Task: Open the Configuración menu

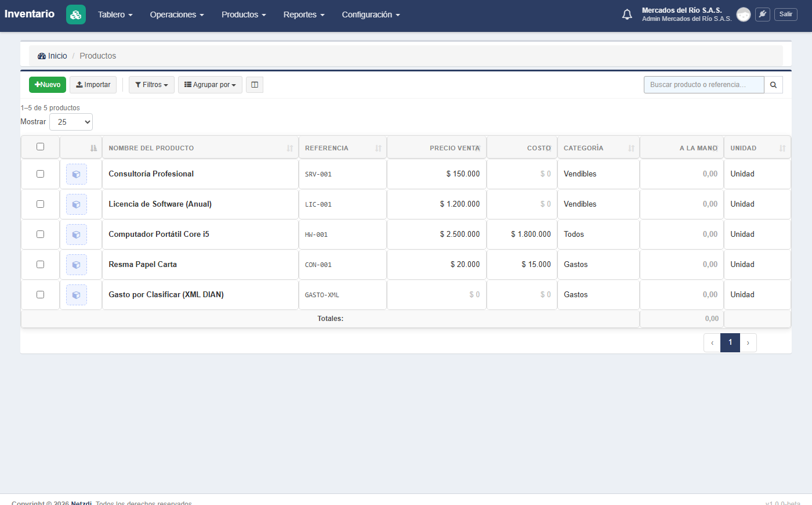Action: (x=371, y=15)
